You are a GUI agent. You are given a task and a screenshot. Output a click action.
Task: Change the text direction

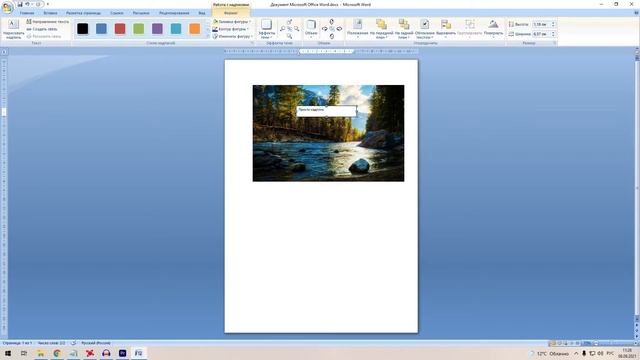pos(48,22)
